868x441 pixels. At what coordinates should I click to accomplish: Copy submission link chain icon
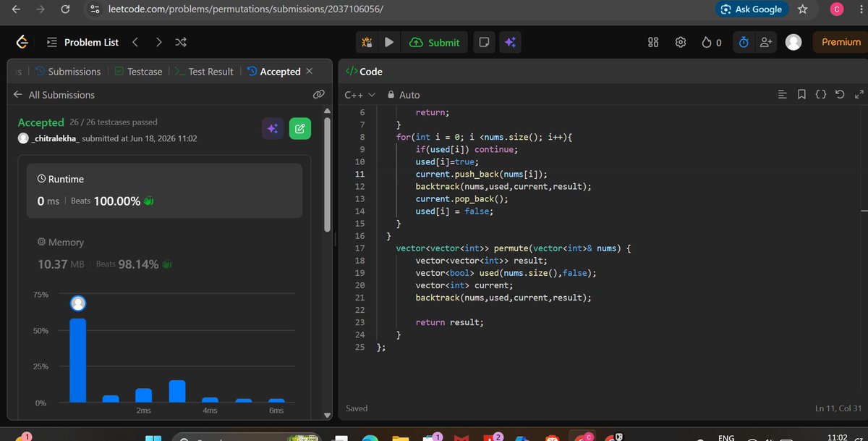(x=318, y=95)
